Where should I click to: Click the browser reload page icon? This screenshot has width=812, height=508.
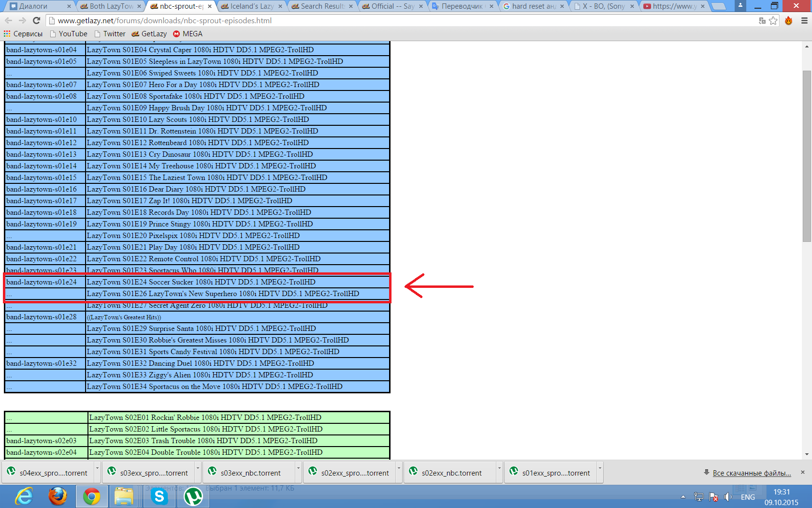coord(36,20)
